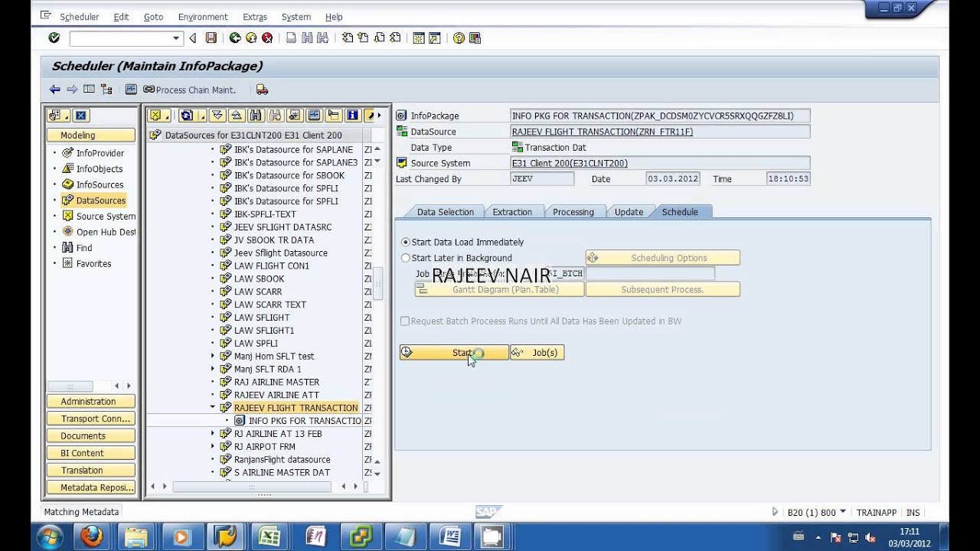Click the blue left arrow icon under Scheduler

[x=54, y=90]
